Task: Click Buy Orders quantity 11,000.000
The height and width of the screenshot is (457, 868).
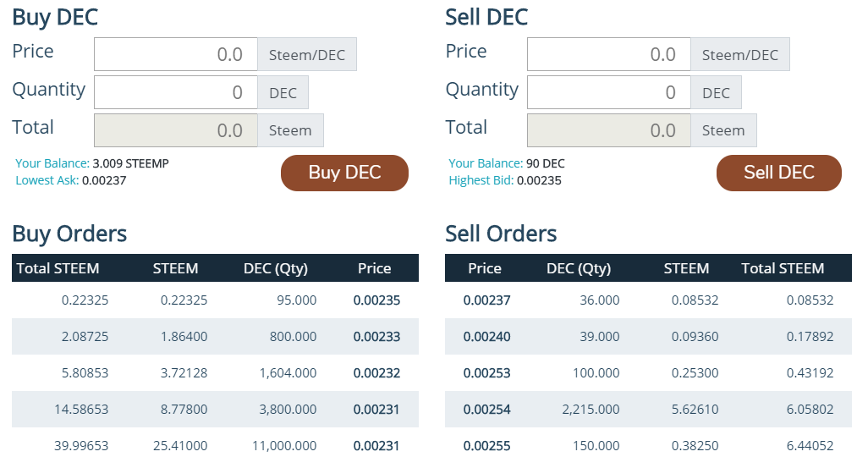Action: [284, 446]
